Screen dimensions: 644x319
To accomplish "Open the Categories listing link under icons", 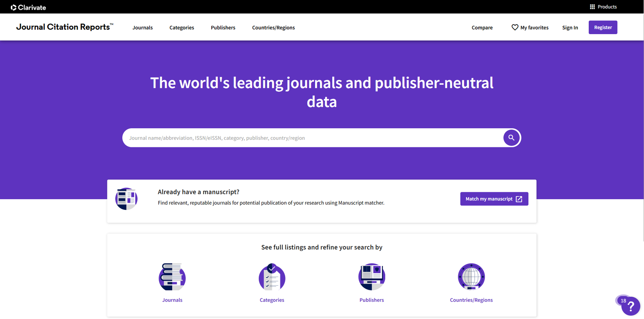I will [x=272, y=300].
